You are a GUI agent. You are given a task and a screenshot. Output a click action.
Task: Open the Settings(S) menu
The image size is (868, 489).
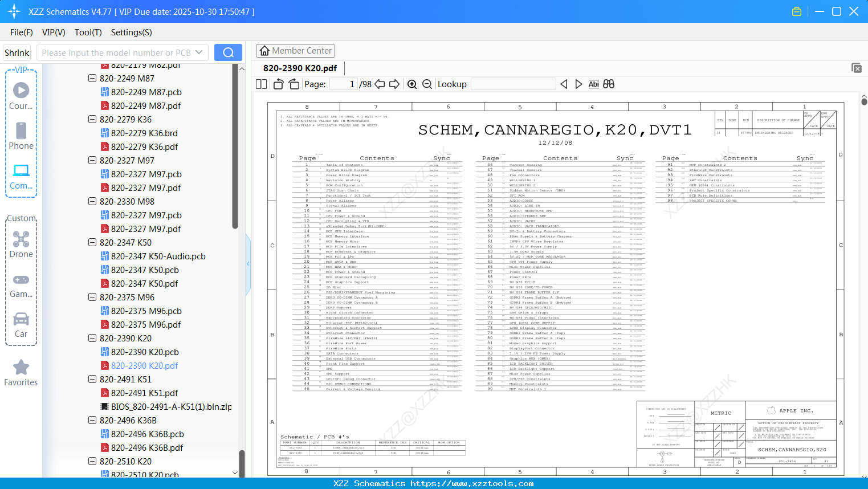pos(132,32)
